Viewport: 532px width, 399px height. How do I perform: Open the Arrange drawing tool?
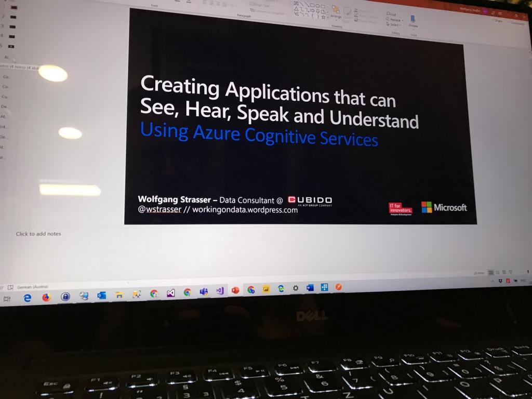click(x=336, y=11)
